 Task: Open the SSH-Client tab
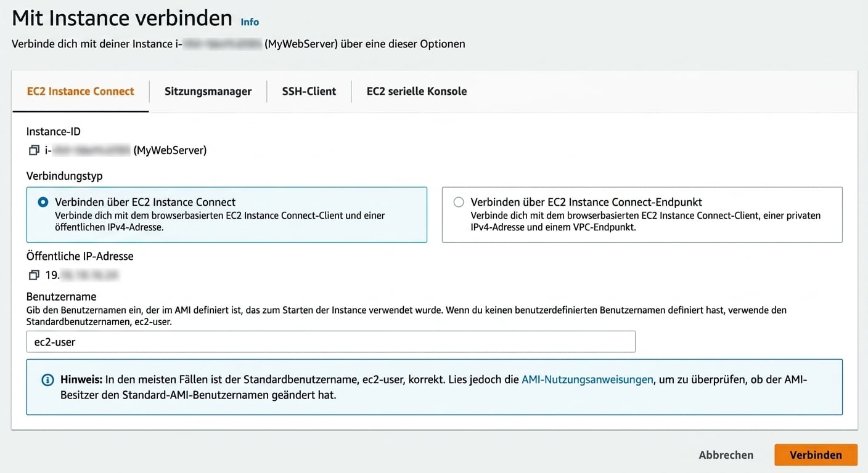pyautogui.click(x=309, y=91)
